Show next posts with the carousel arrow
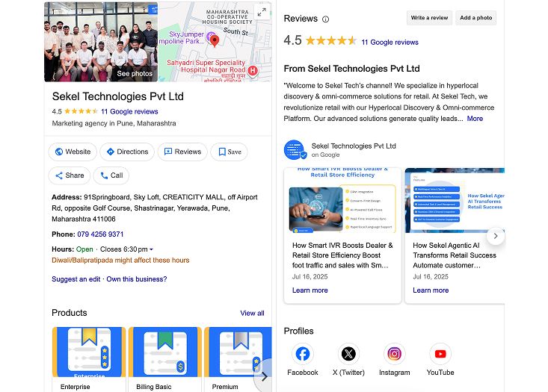The image size is (548, 392). tap(496, 236)
